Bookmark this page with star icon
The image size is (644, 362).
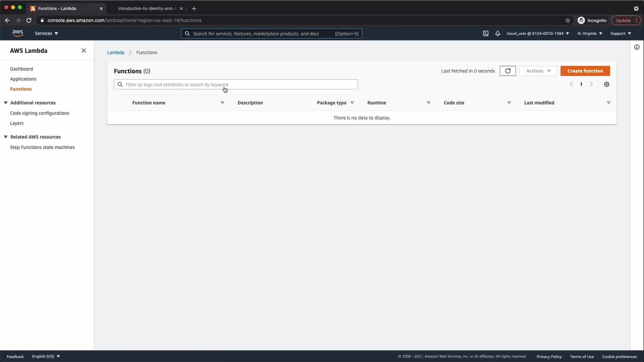[568, 20]
